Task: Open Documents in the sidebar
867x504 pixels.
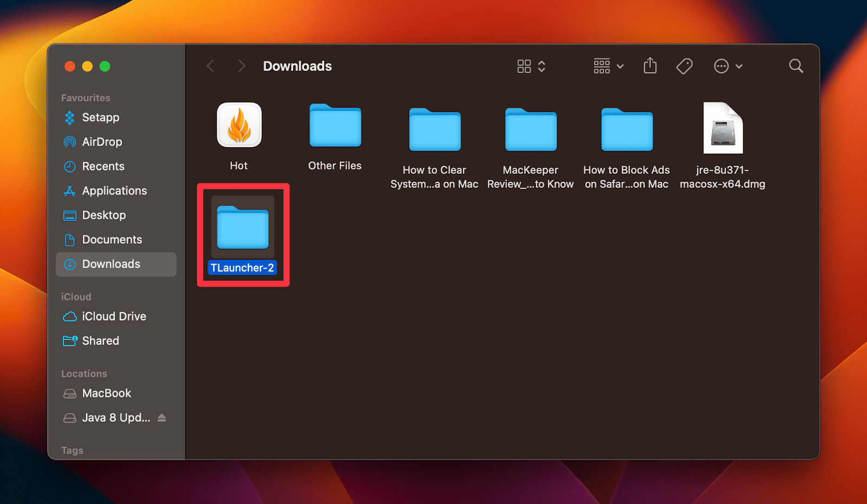Action: click(116, 239)
